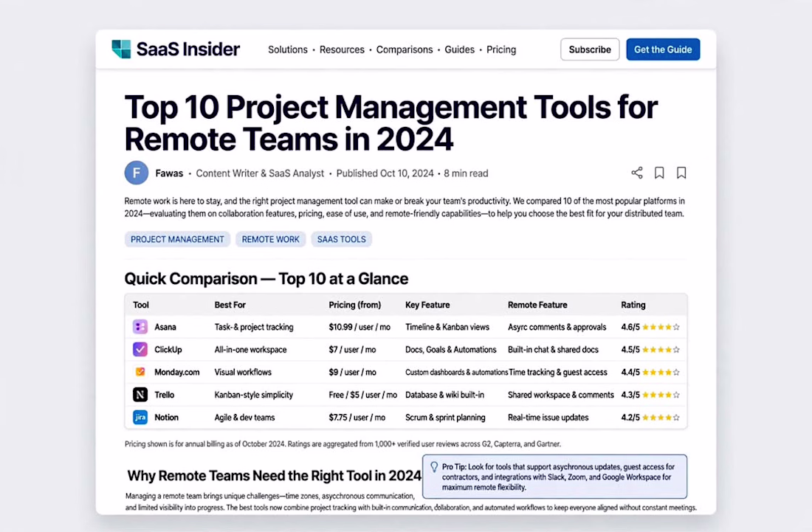Click the Rating column header
The height and width of the screenshot is (532, 812).
pos(633,305)
